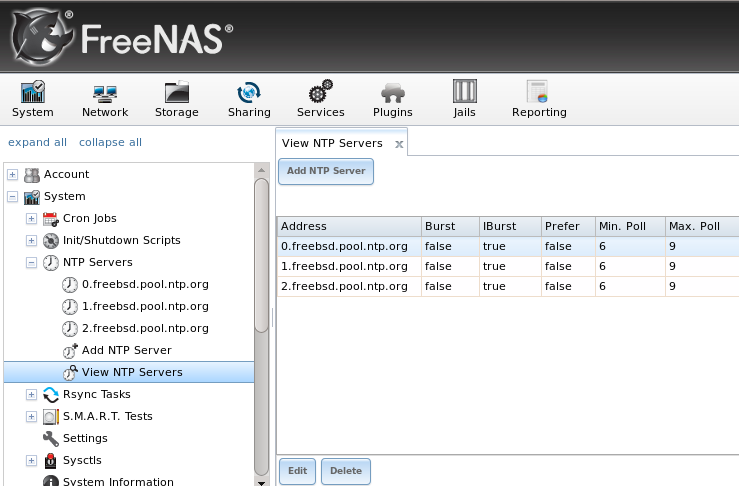The image size is (739, 486).
Task: Expand the S.M.A.R.T. Tests node
Action: coord(31,417)
